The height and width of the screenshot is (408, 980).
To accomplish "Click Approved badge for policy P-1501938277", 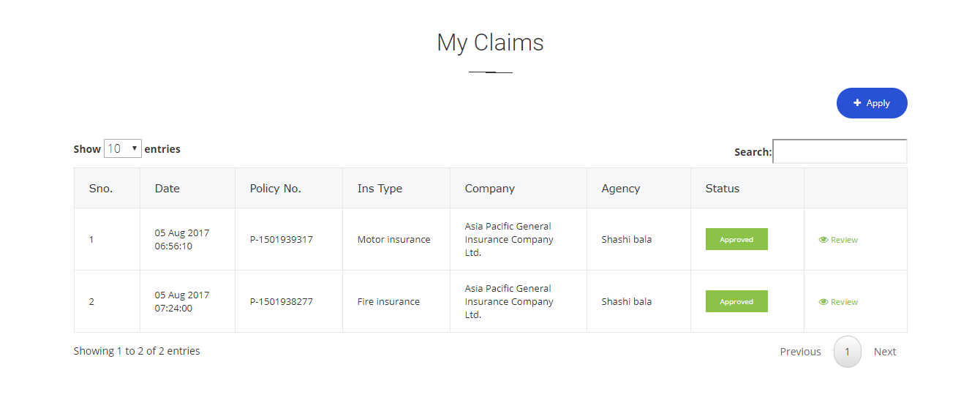I will point(736,301).
